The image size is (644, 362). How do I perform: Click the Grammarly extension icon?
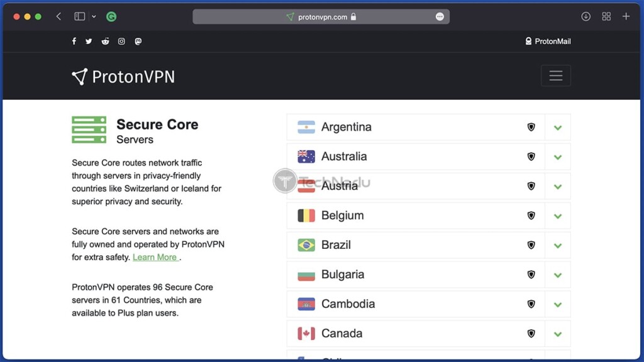pos(111,16)
